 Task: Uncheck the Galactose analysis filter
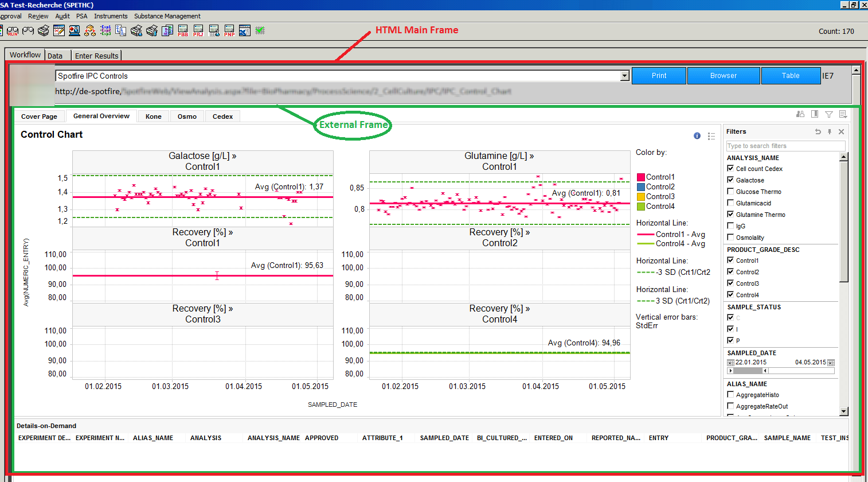[x=732, y=180]
